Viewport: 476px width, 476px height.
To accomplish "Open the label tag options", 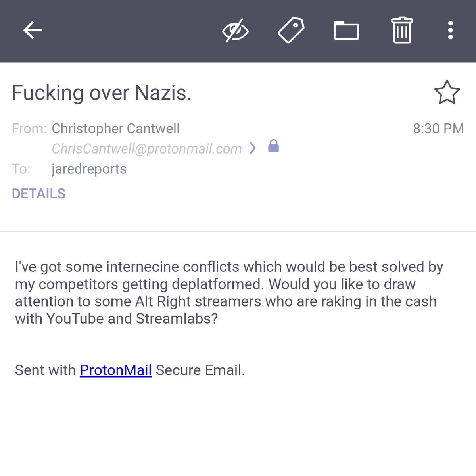I will point(291,30).
